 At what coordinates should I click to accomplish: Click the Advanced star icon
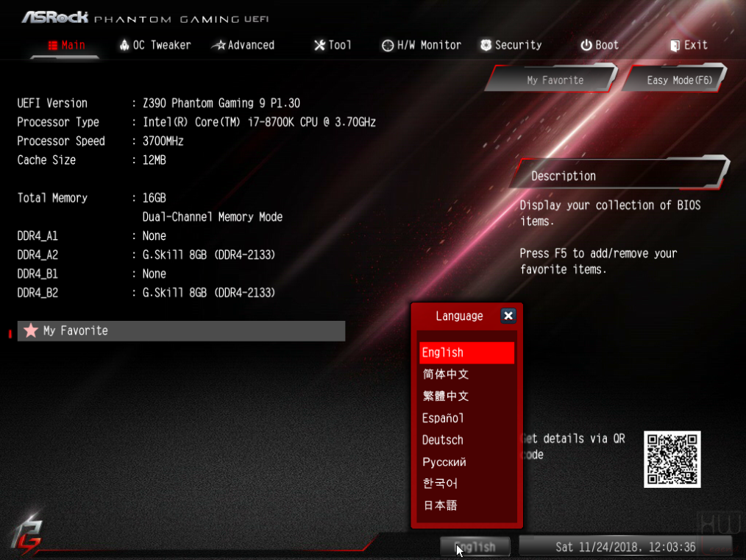click(219, 45)
